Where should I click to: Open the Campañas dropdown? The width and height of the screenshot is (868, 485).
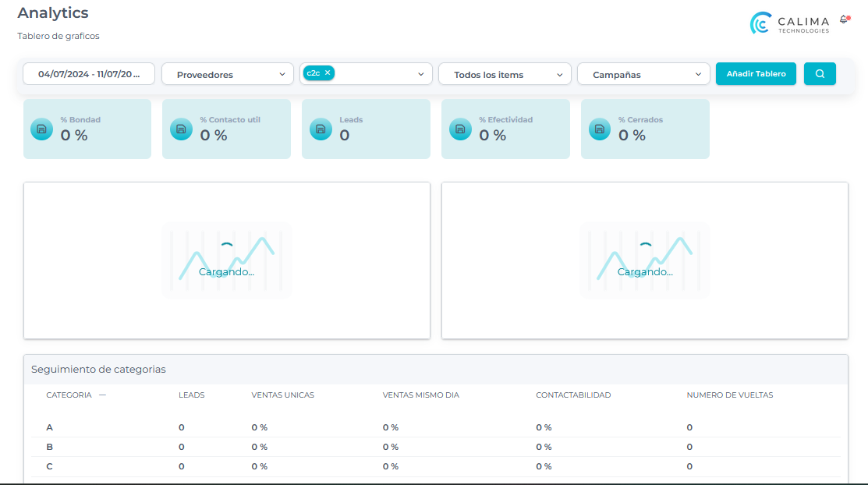point(643,75)
